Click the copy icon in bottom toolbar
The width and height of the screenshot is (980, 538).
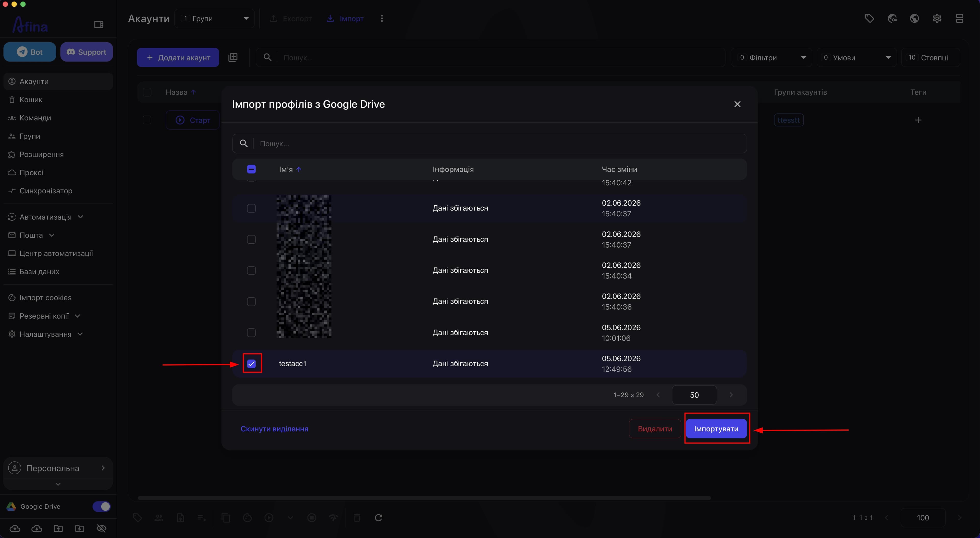226,518
